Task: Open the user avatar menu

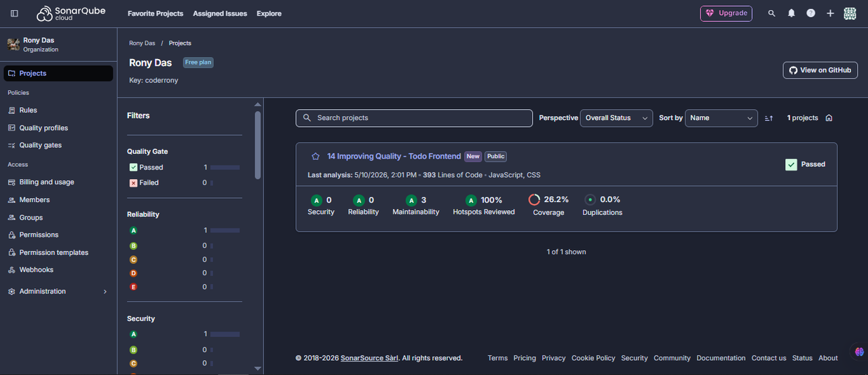Action: point(850,14)
